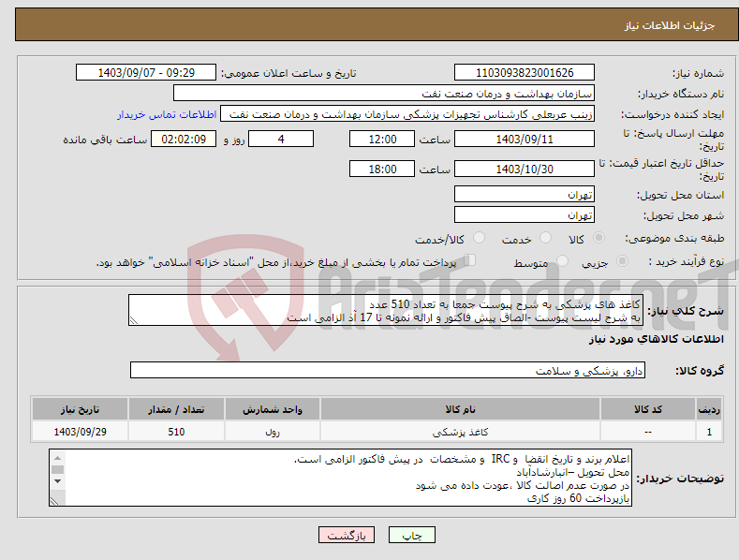739x560 pixels.
Task: Click شهر محل تحویل field تهران
Action: tap(525, 215)
